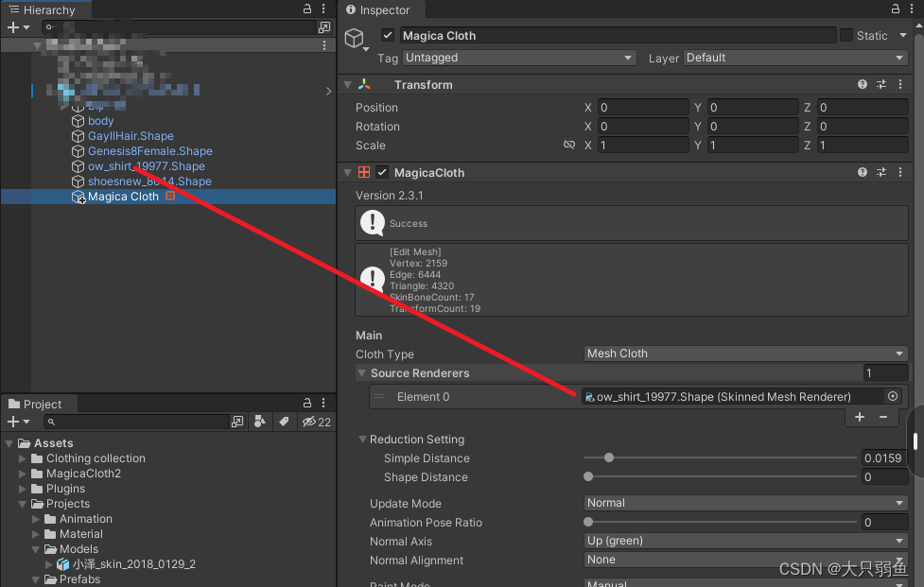Open the Update Mode dropdown
This screenshot has width=924, height=587.
pyautogui.click(x=745, y=503)
